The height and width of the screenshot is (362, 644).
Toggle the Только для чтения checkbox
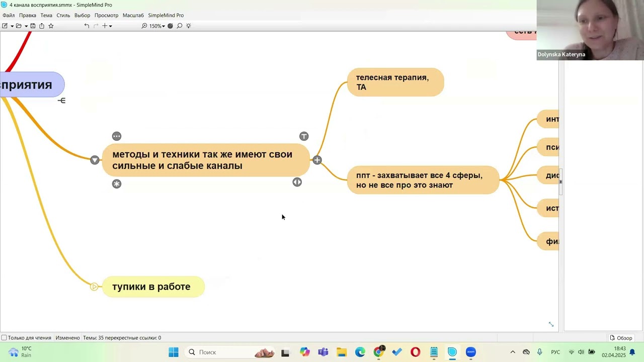[x=4, y=338]
